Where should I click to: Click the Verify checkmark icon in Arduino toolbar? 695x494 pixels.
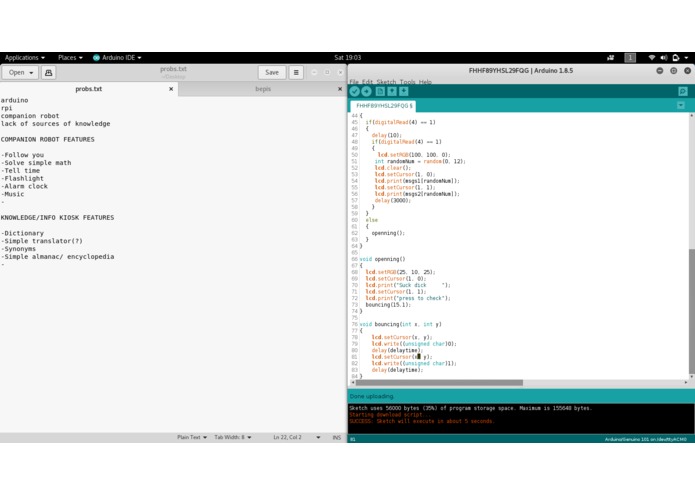click(x=355, y=91)
